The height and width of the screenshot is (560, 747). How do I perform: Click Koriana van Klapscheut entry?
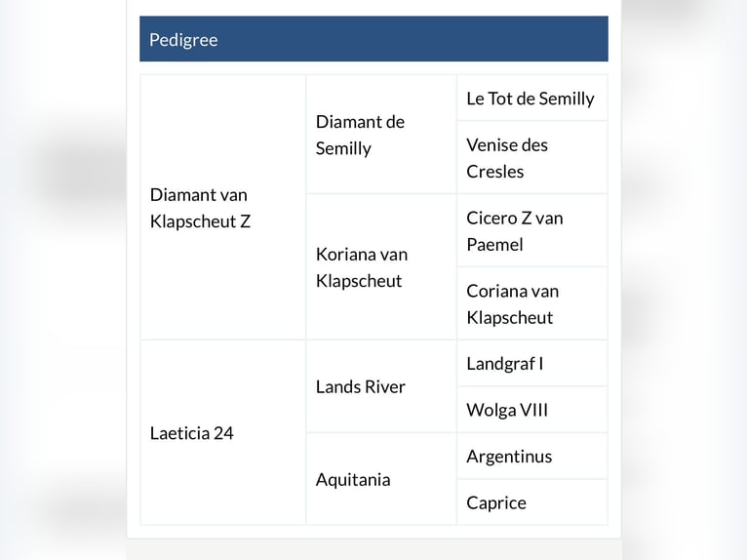click(x=362, y=267)
